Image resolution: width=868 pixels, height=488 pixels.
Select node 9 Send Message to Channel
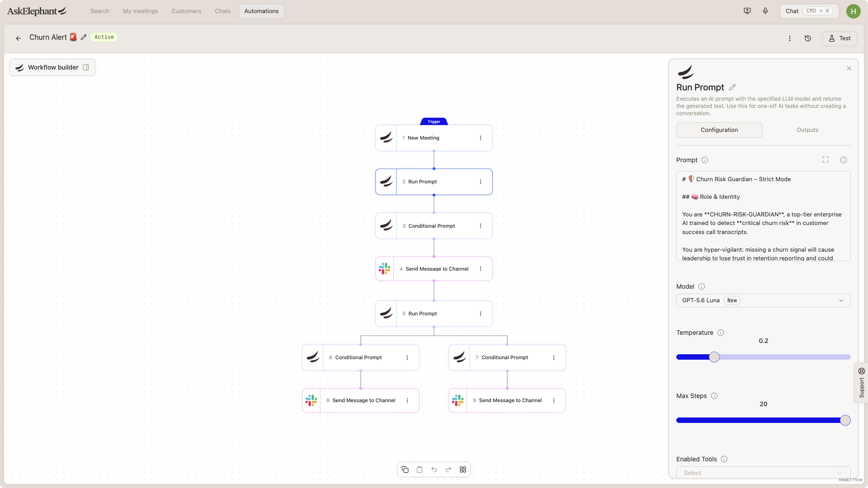point(507,400)
